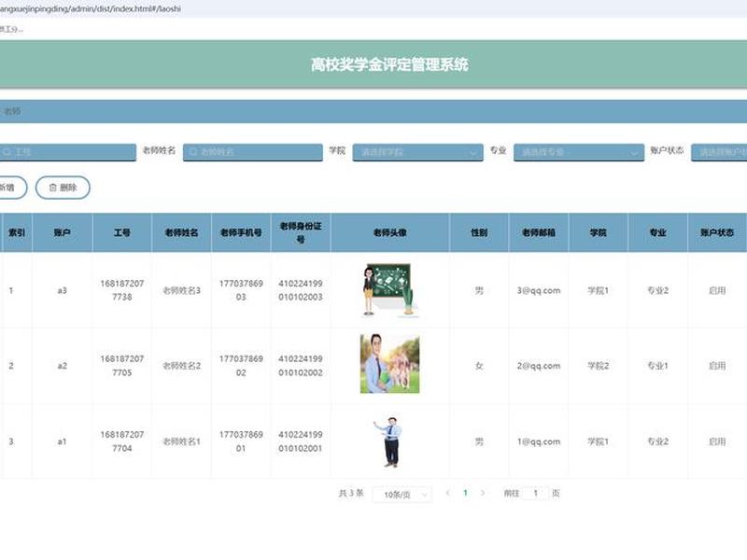Click the 老师头像 column header

389,232
